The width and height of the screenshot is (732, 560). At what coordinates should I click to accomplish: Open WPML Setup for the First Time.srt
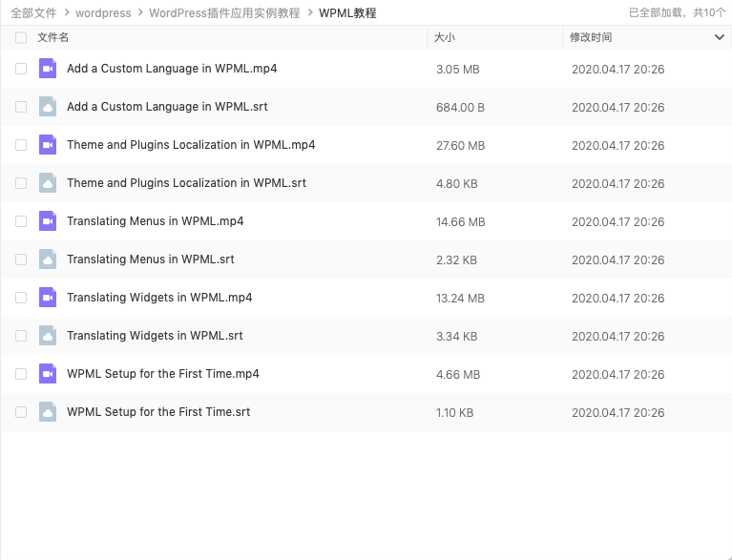click(x=158, y=412)
